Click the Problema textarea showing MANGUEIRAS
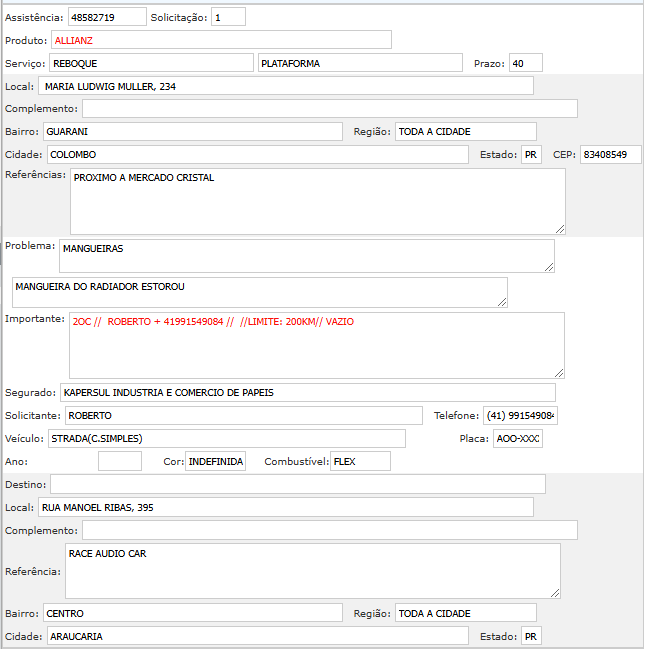646x649 pixels. pos(306,255)
